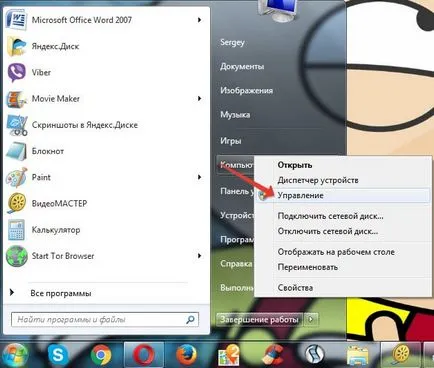Open the Блокнот notepad icon

point(16,151)
